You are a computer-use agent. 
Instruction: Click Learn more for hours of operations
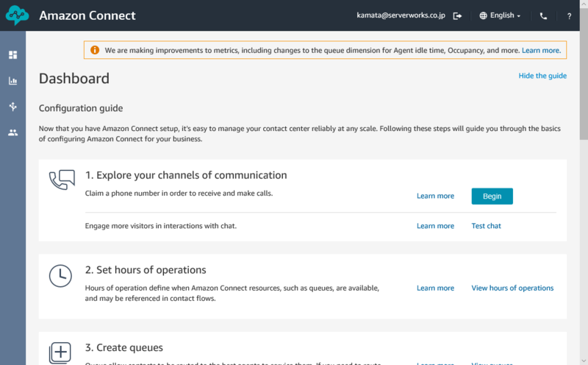pos(435,288)
